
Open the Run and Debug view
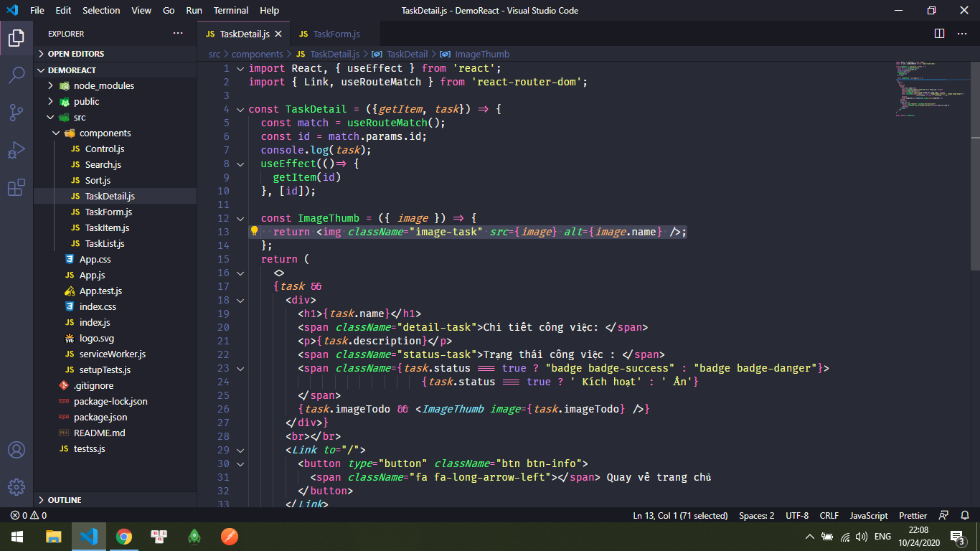point(17,151)
